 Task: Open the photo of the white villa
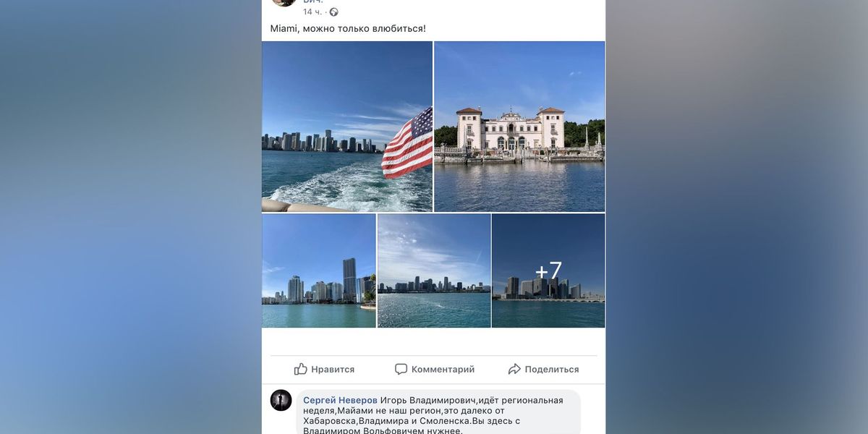[519, 127]
